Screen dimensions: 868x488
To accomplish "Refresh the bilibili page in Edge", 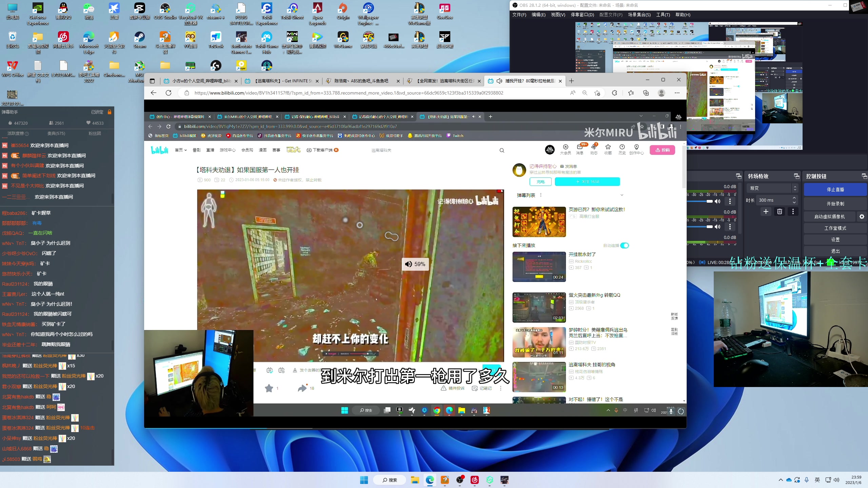I will pyautogui.click(x=169, y=93).
